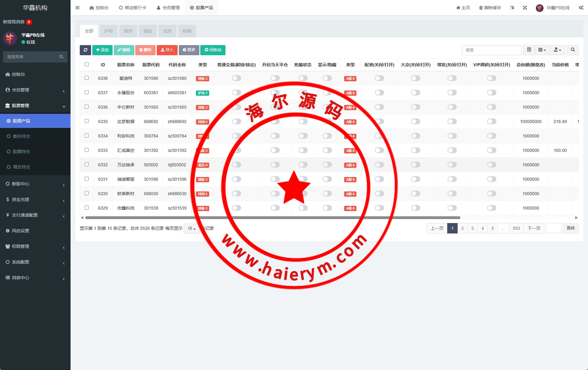This screenshot has width=588, height=370.
Task: Open the settings gears icon at top right
Action: [581, 8]
